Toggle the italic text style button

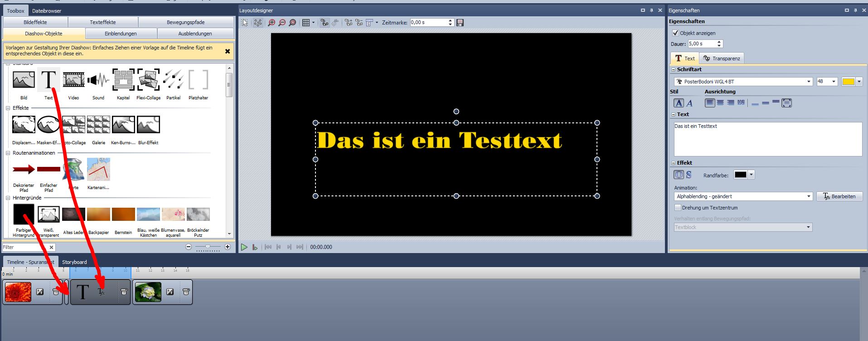pos(689,103)
